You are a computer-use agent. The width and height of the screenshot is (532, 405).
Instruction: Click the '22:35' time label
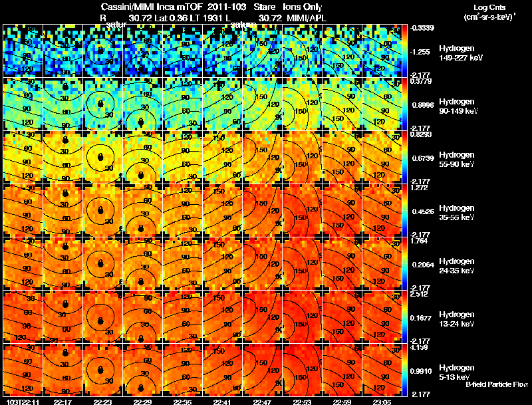(182, 402)
